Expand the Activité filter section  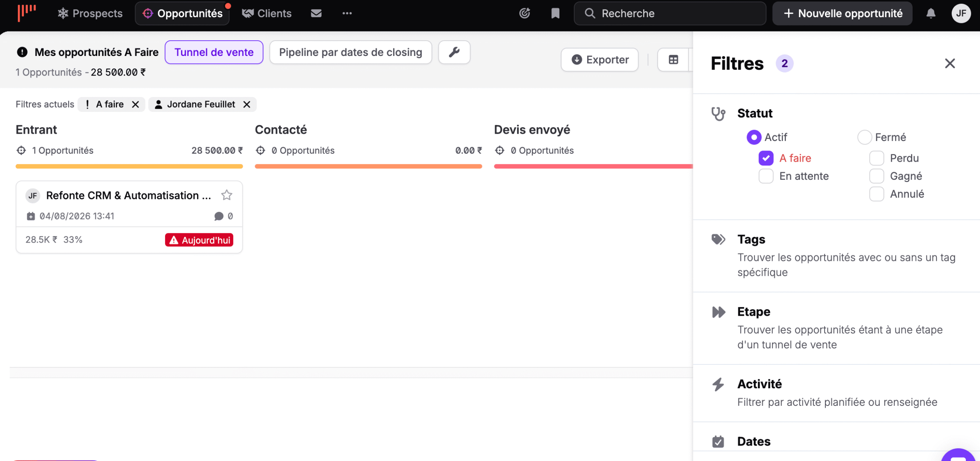pyautogui.click(x=836, y=393)
